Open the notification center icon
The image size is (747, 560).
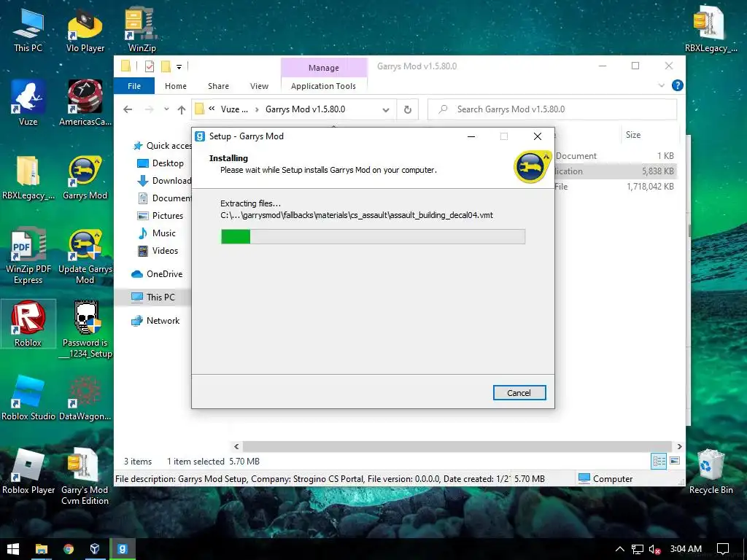[723, 549]
